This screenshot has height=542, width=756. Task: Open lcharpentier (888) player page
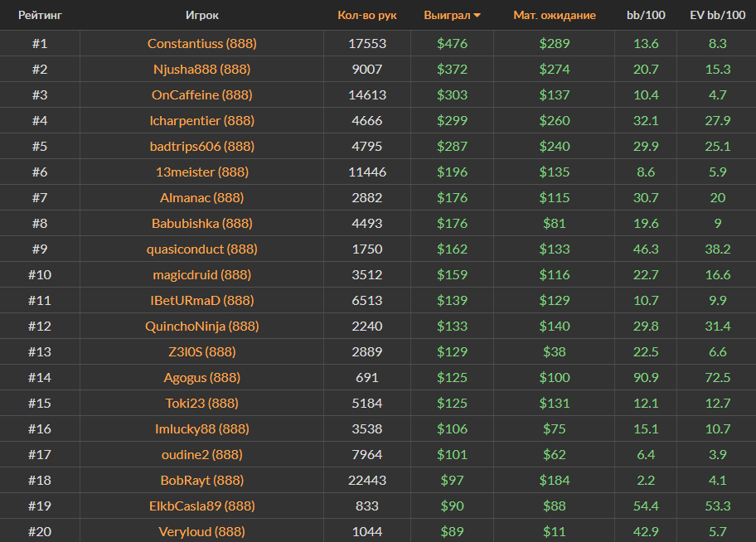(x=202, y=120)
